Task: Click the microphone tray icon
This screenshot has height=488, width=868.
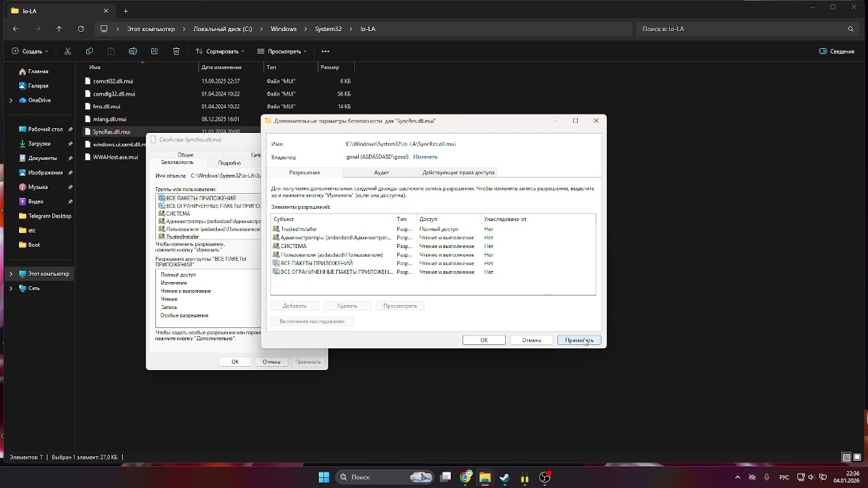Action: pyautogui.click(x=767, y=477)
